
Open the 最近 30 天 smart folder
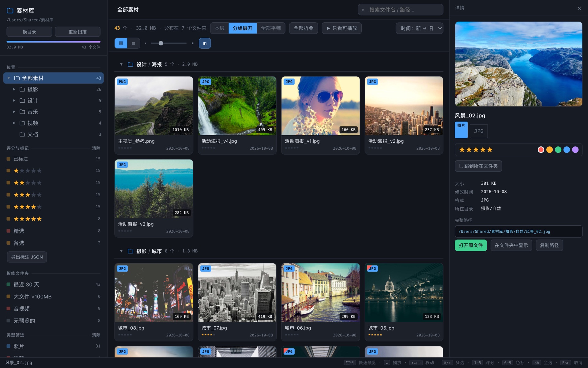54,284
